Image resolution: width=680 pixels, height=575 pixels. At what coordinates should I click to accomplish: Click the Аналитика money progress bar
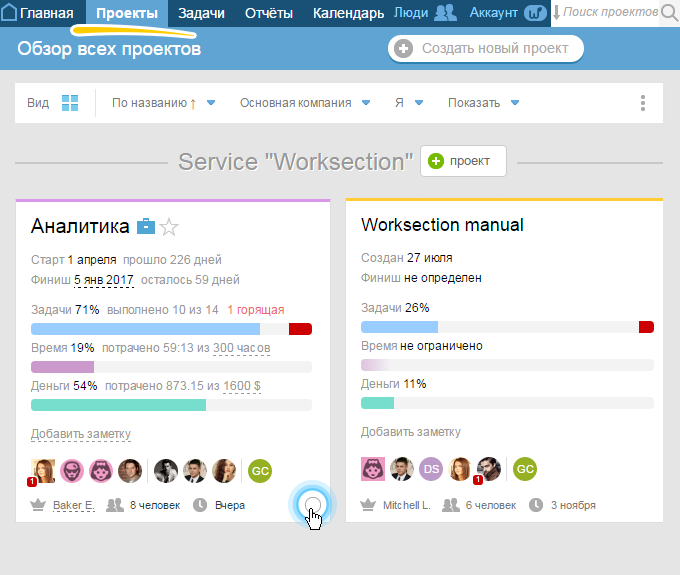171,405
